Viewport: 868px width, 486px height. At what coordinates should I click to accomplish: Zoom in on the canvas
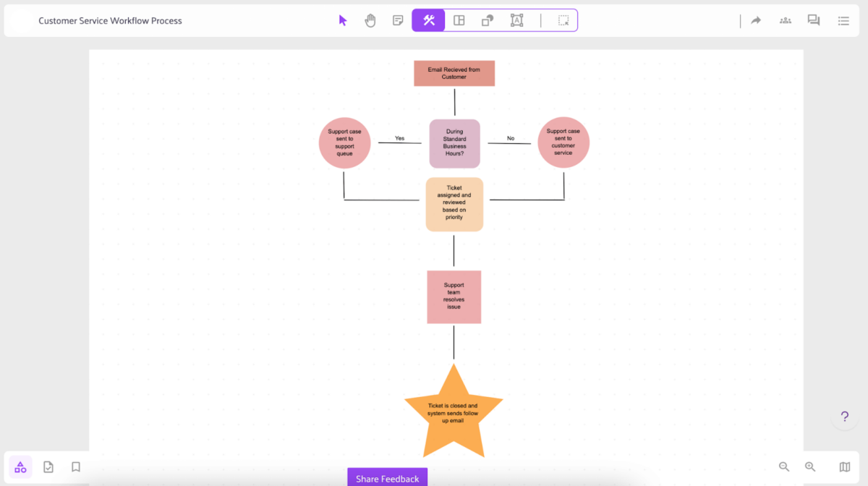pos(810,466)
